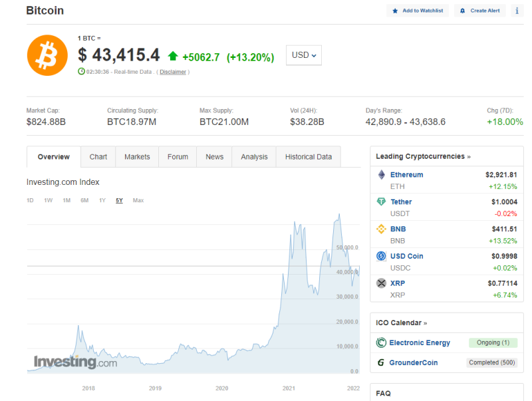Expand the ICO Calendar section

click(402, 323)
